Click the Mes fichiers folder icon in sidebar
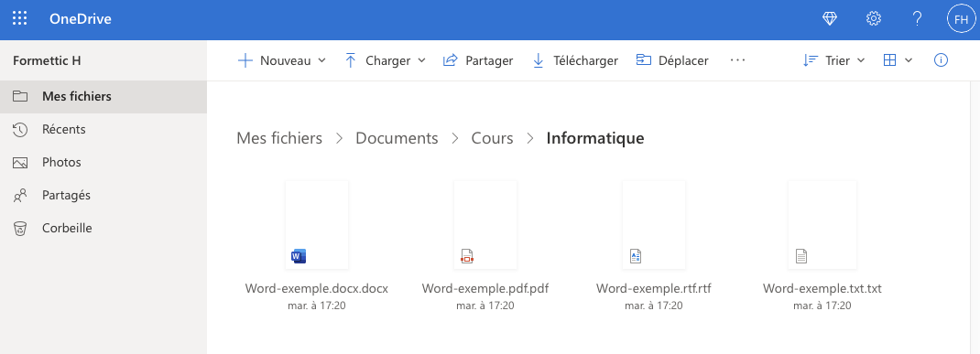The width and height of the screenshot is (980, 354). (21, 96)
